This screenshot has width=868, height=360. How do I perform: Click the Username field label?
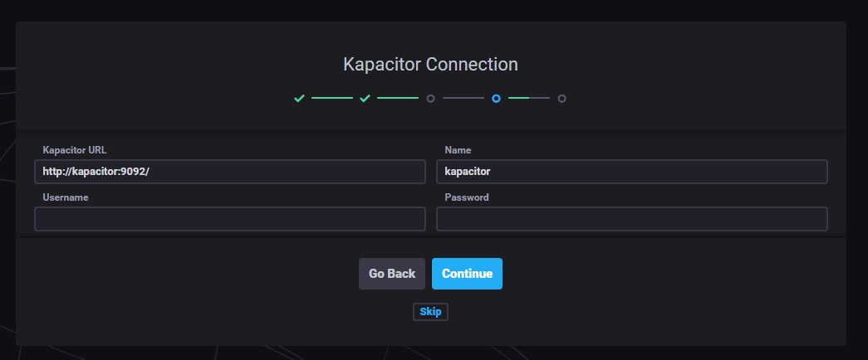(66, 197)
